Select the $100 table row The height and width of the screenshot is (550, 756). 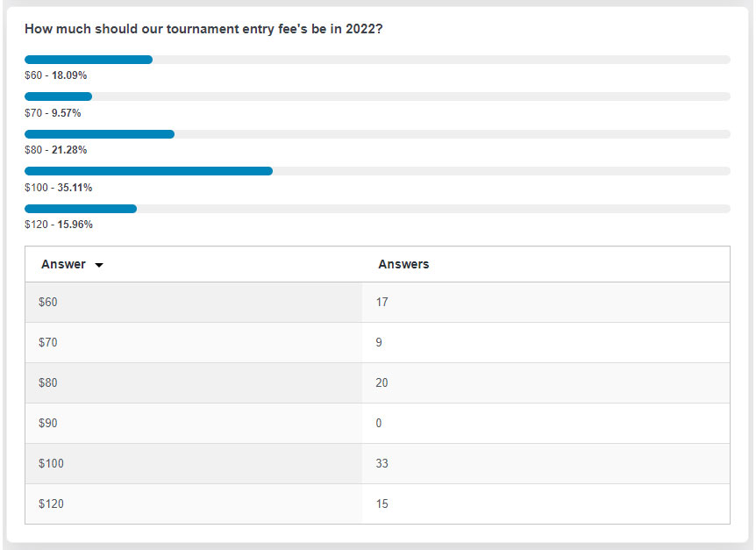377,464
